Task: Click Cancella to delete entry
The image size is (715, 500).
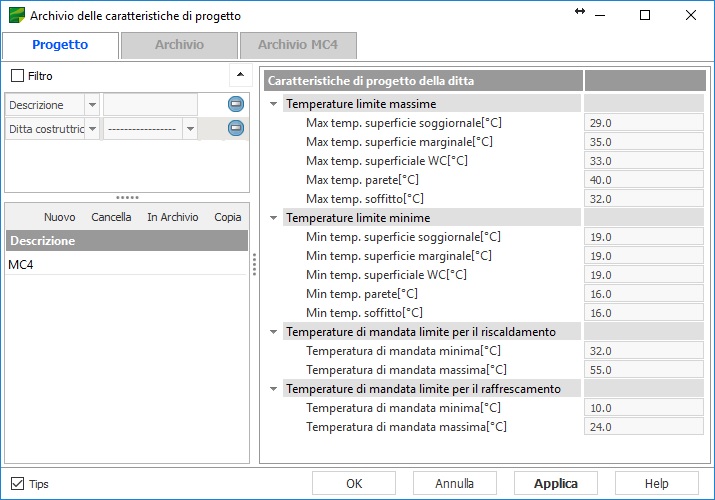Action: (x=111, y=217)
